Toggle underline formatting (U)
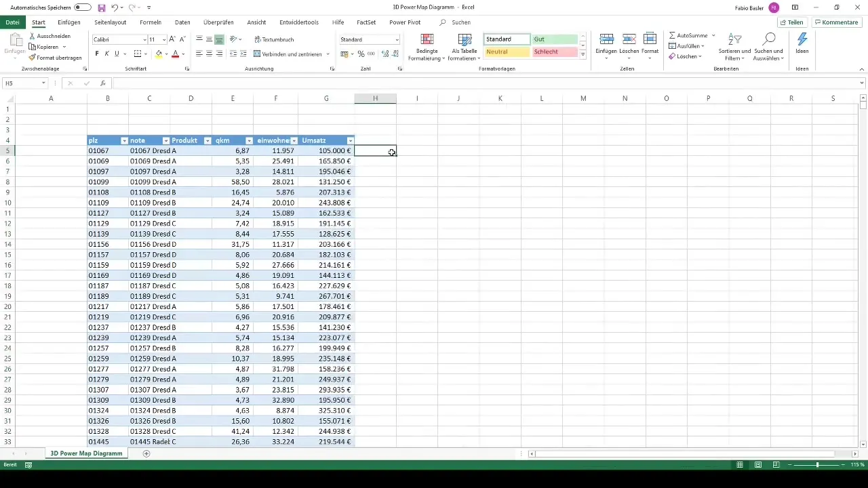The width and height of the screenshot is (868, 488). coord(117,54)
